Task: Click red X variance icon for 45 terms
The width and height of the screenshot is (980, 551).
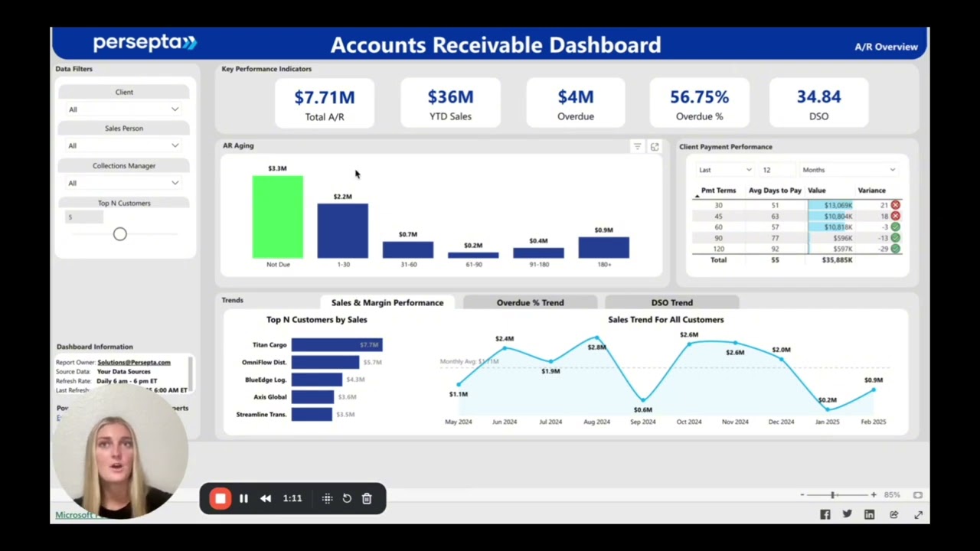Action: click(x=895, y=216)
